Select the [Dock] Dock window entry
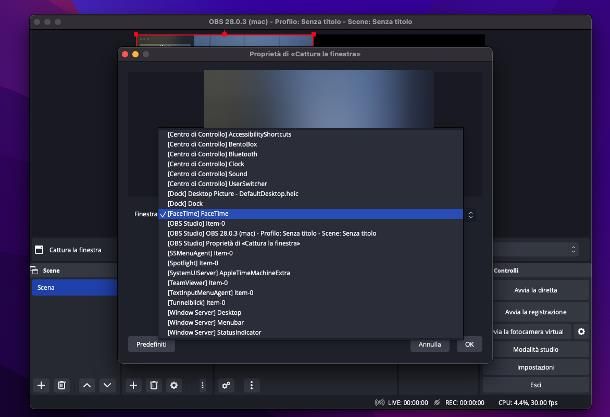This screenshot has width=610, height=417. point(310,203)
